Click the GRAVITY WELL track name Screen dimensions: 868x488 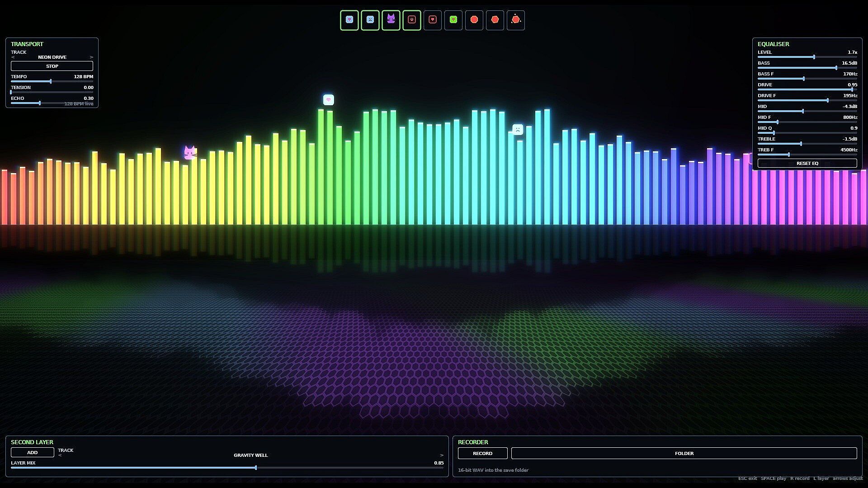[x=251, y=455]
